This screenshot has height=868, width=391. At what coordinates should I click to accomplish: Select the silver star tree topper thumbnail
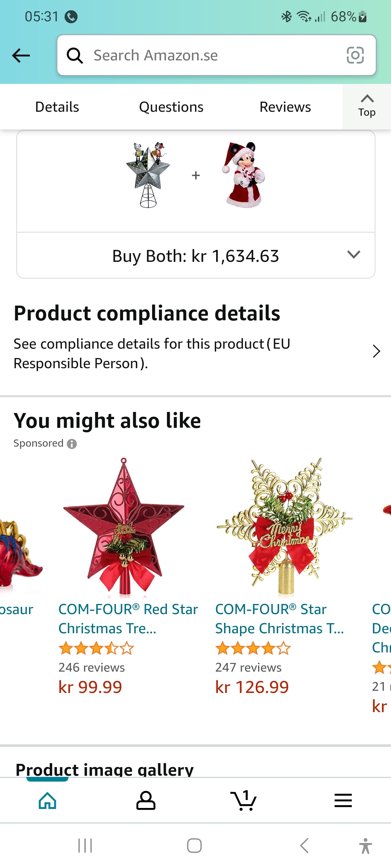(x=148, y=175)
